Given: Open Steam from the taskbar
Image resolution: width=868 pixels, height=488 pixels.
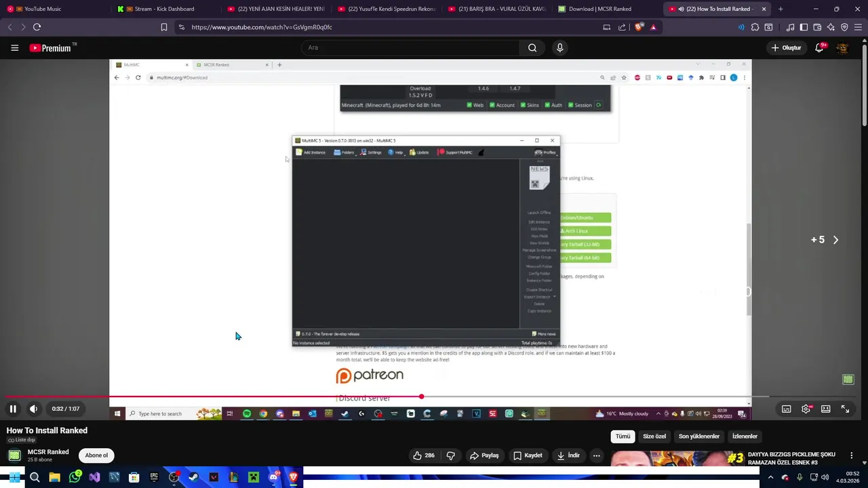Looking at the screenshot, I should pos(193,477).
